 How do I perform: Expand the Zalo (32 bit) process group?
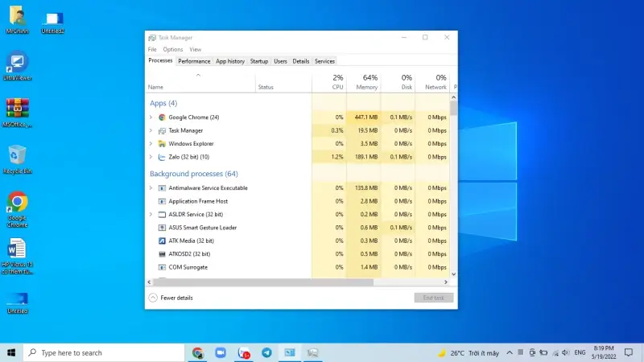[151, 157]
